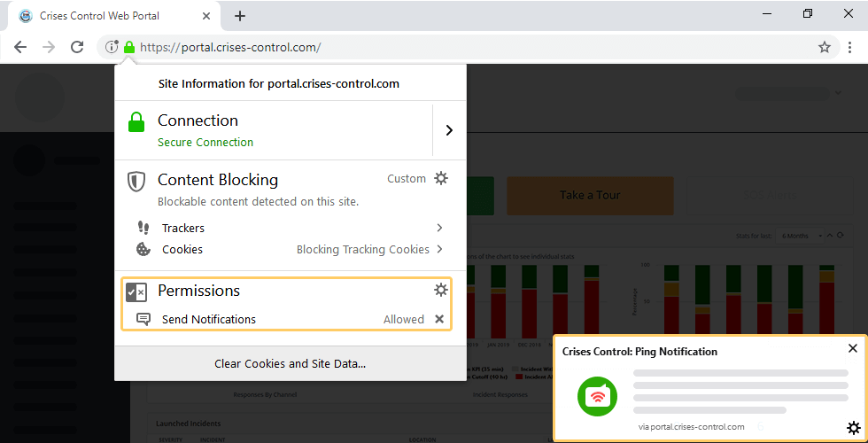Minimize the browser window
Screen dimensions: 868x443
tap(767, 14)
